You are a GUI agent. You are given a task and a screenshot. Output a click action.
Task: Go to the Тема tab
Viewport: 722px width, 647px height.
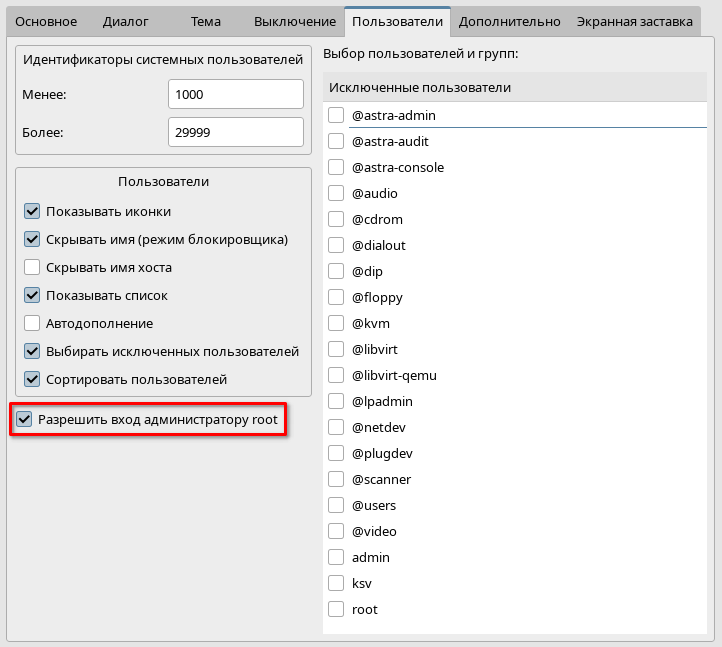point(205,21)
